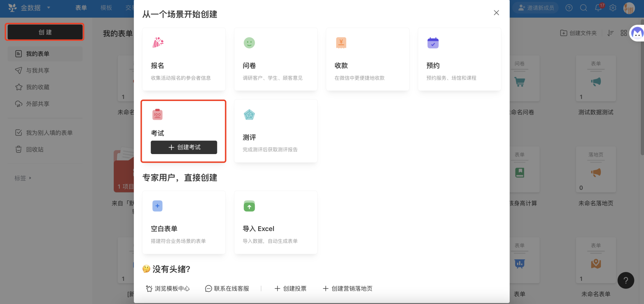Screen dimensions: 644x304
Task: Open the settings gear icon in header
Action: tap(613, 8)
